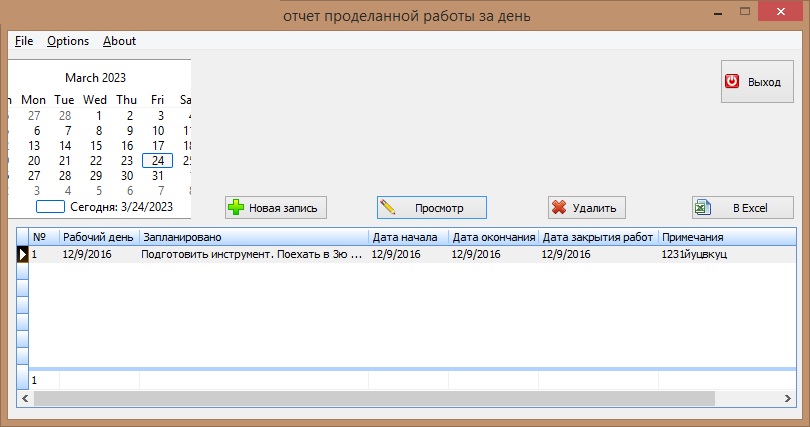Click cell Подготовить инструмент. Поехать в Зю

pyautogui.click(x=254, y=254)
